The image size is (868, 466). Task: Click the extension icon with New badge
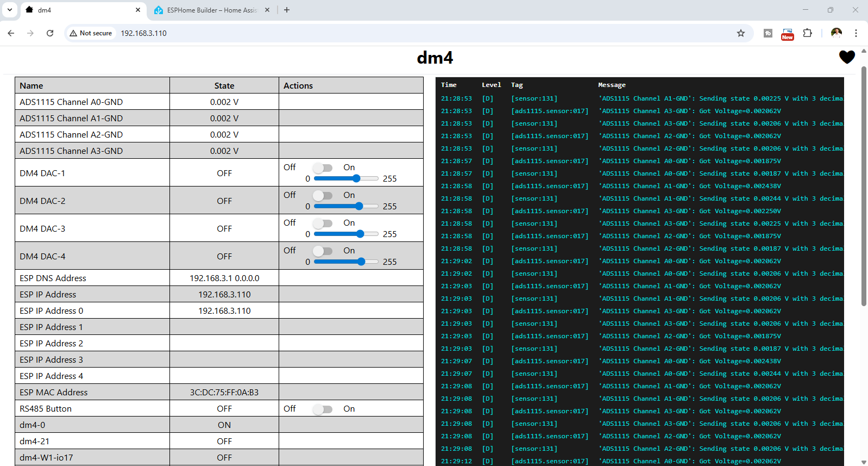787,34
